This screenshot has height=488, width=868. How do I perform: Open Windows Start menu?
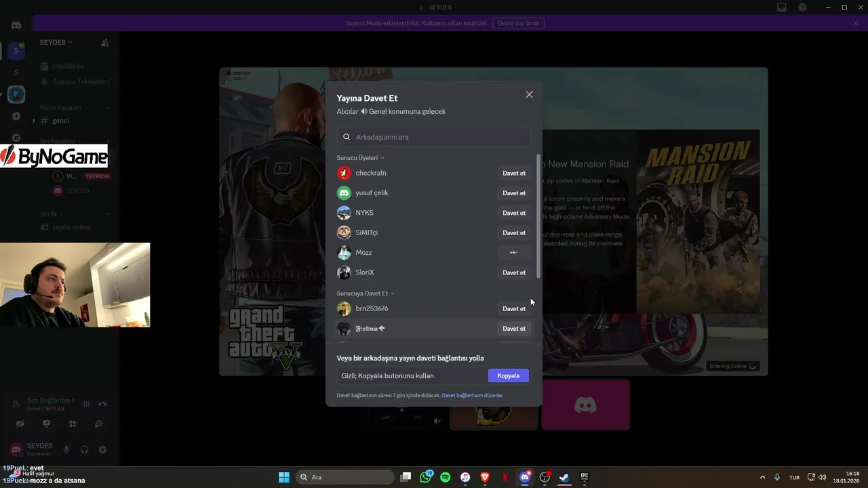point(284,477)
